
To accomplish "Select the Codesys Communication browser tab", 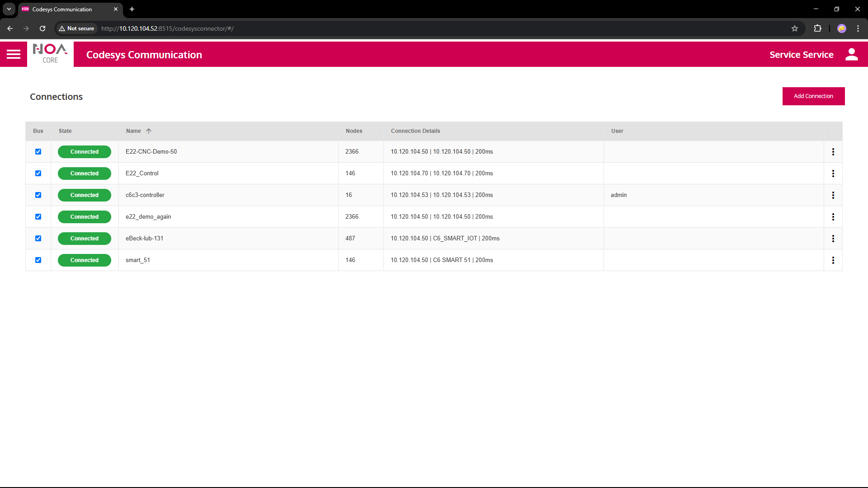I will coord(63,9).
